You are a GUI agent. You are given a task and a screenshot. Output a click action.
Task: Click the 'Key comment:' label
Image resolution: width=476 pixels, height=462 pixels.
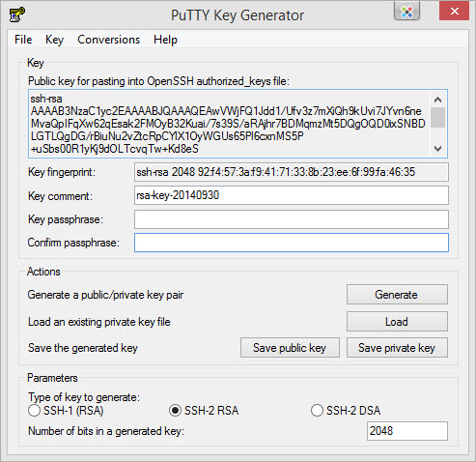(x=60, y=196)
